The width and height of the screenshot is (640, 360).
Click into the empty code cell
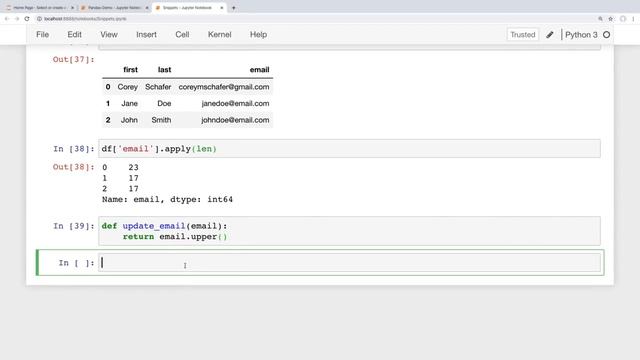tap(349, 262)
